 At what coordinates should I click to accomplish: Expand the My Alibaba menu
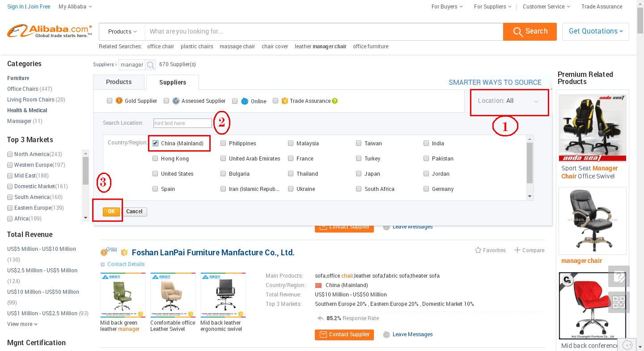[x=75, y=7]
